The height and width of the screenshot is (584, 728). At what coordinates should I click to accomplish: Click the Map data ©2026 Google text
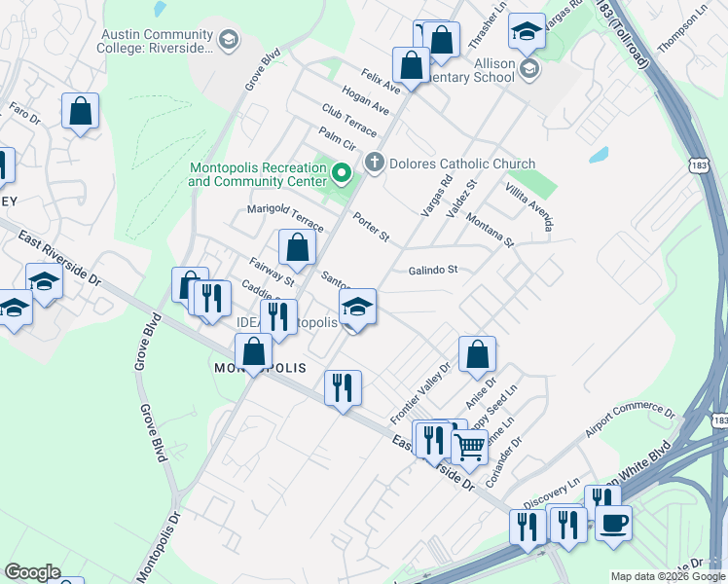pyautogui.click(x=669, y=576)
